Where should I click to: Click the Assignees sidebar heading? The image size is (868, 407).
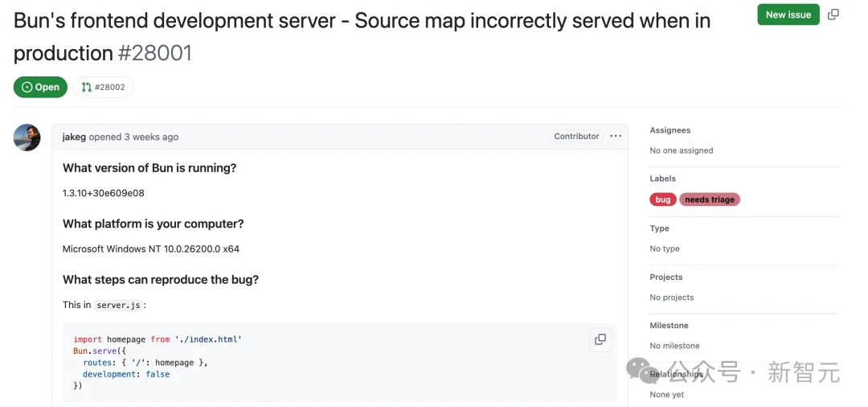pyautogui.click(x=670, y=130)
